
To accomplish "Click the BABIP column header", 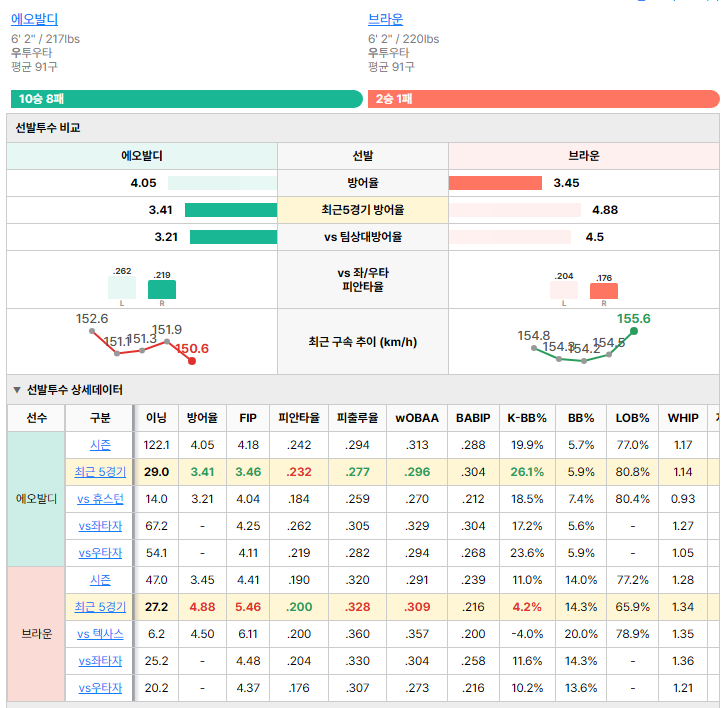I will point(473,418).
